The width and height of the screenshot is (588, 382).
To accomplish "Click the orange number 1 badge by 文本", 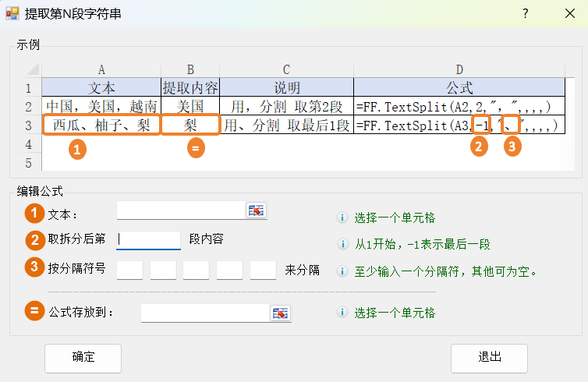I will (x=34, y=213).
